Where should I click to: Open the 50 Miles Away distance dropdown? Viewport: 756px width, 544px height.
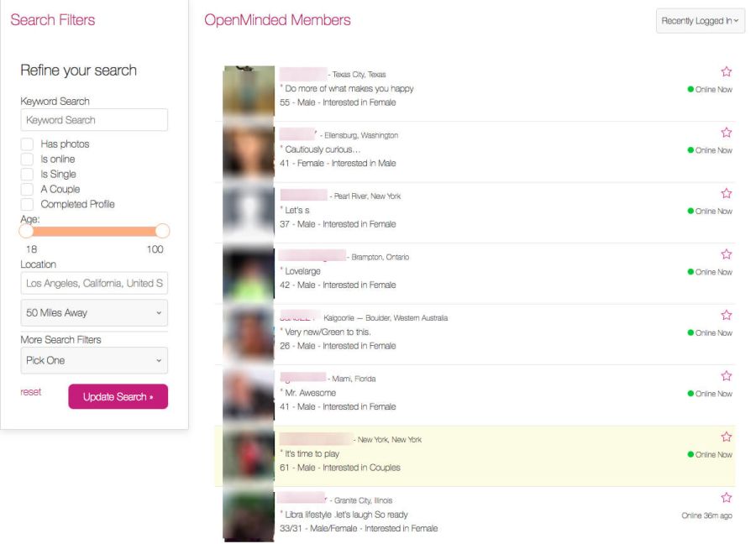pyautogui.click(x=94, y=312)
